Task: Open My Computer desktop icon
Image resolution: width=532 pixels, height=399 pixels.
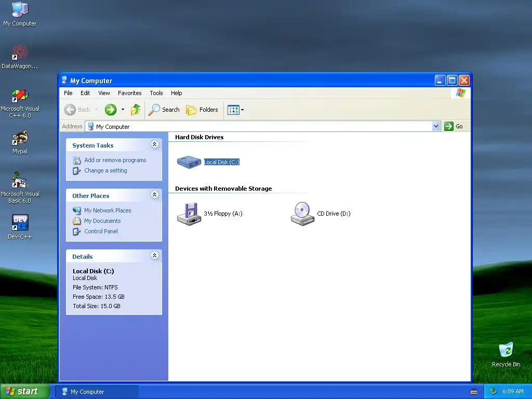Action: 20,14
